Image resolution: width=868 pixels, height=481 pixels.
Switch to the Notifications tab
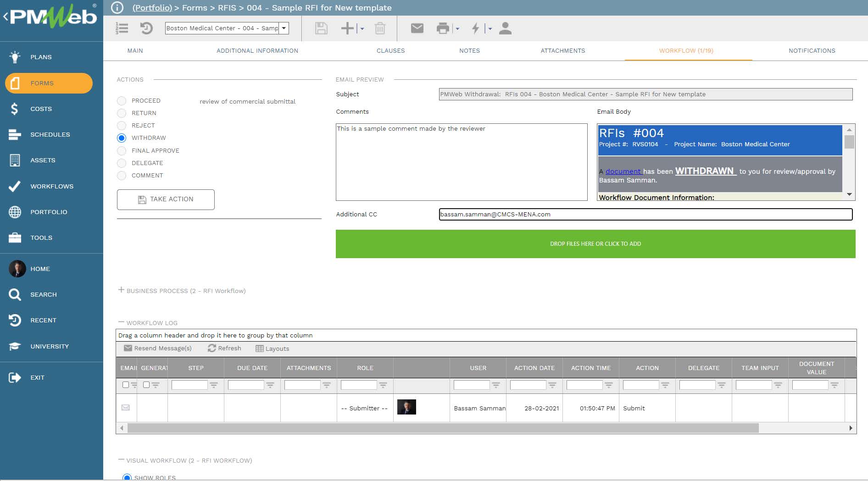[x=812, y=51]
